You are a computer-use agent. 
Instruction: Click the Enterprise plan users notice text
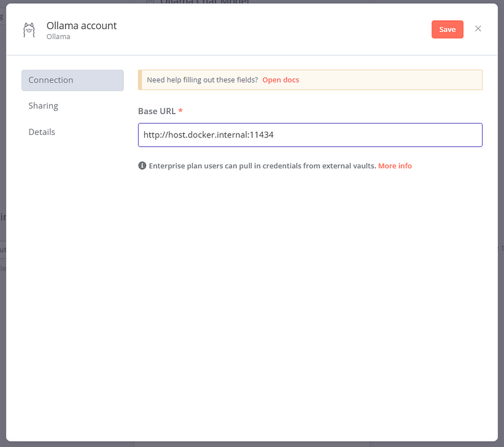(262, 166)
